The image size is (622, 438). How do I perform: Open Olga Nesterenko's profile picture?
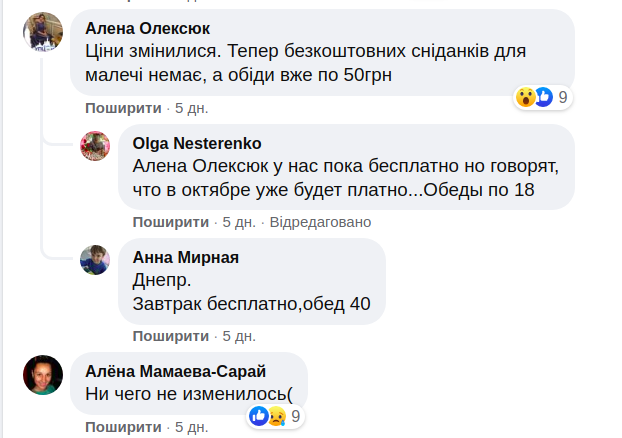[94, 146]
